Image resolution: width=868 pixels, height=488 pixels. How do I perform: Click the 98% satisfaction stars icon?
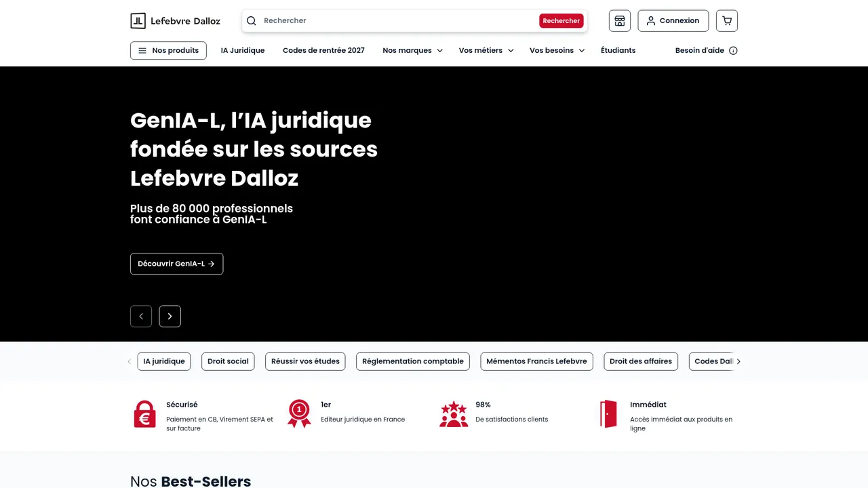coord(454,414)
